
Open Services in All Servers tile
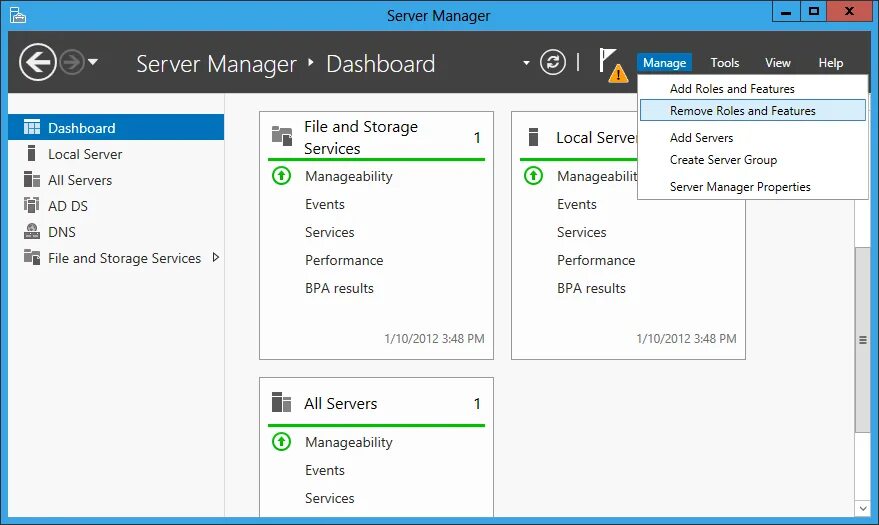[x=330, y=498]
